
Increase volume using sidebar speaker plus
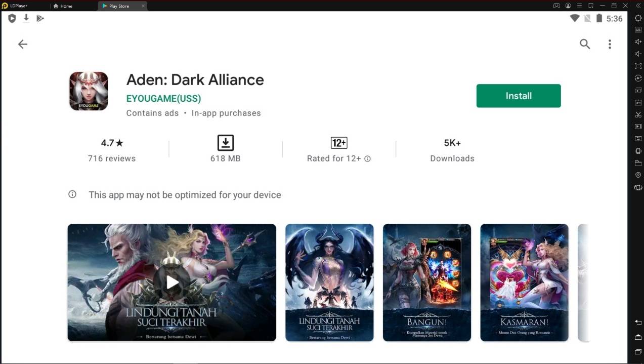[x=638, y=42]
